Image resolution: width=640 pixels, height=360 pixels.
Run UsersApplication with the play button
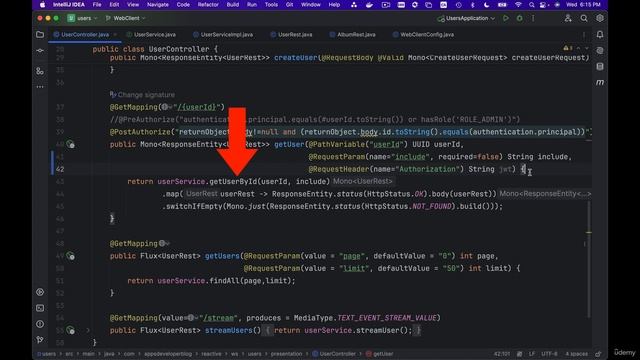pyautogui.click(x=506, y=18)
